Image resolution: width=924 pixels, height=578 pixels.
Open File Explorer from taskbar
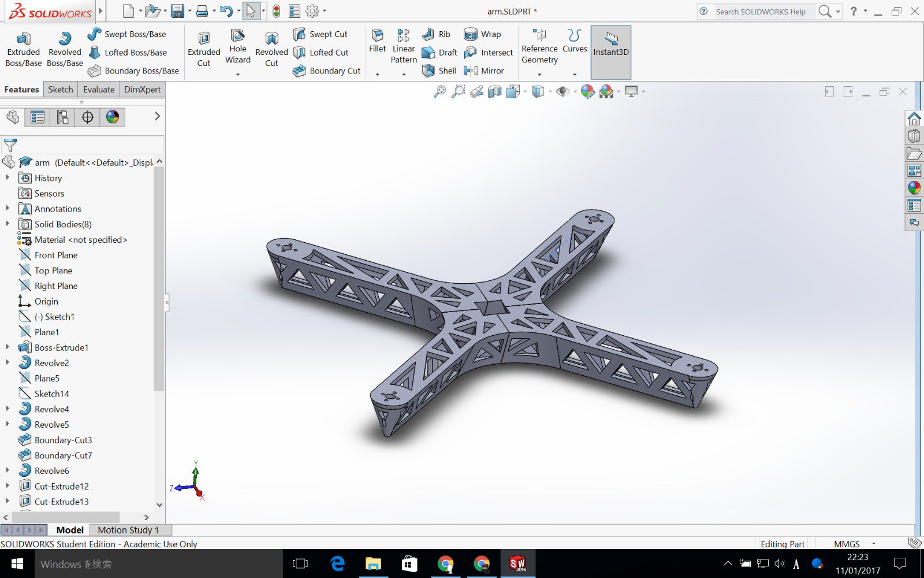coord(373,564)
